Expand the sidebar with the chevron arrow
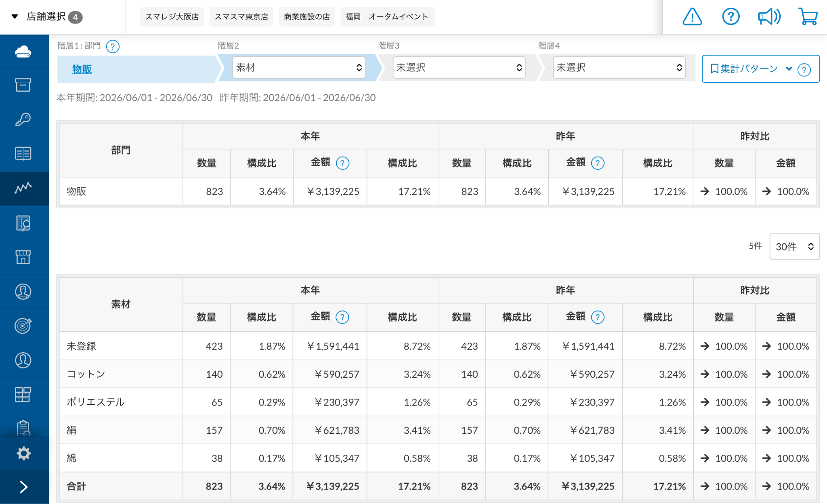This screenshot has width=827, height=504. (x=24, y=487)
